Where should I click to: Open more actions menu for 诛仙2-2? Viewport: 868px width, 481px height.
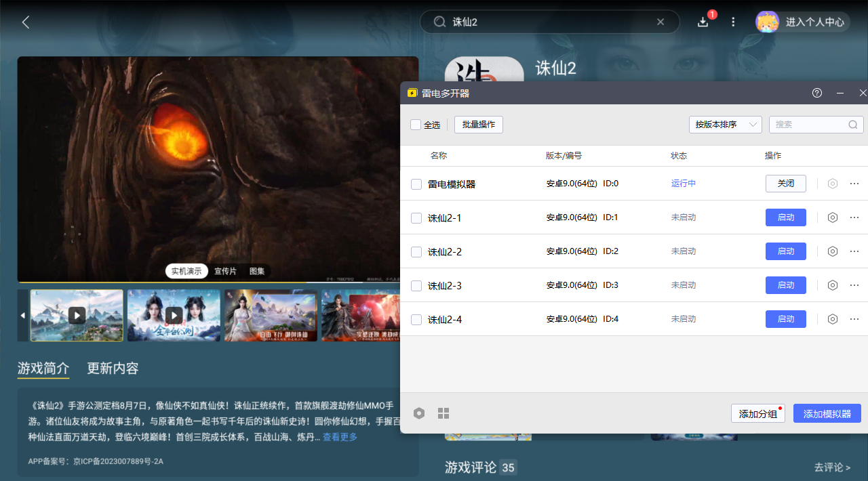pyautogui.click(x=854, y=251)
